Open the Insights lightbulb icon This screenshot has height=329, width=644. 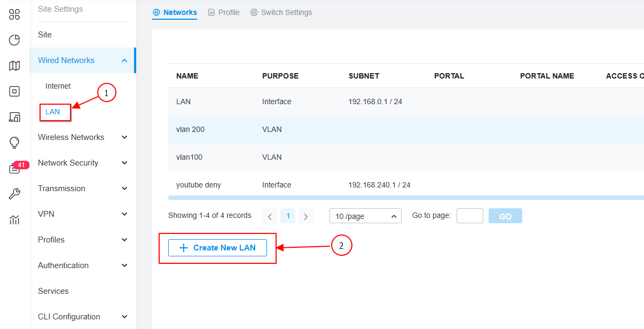14,143
